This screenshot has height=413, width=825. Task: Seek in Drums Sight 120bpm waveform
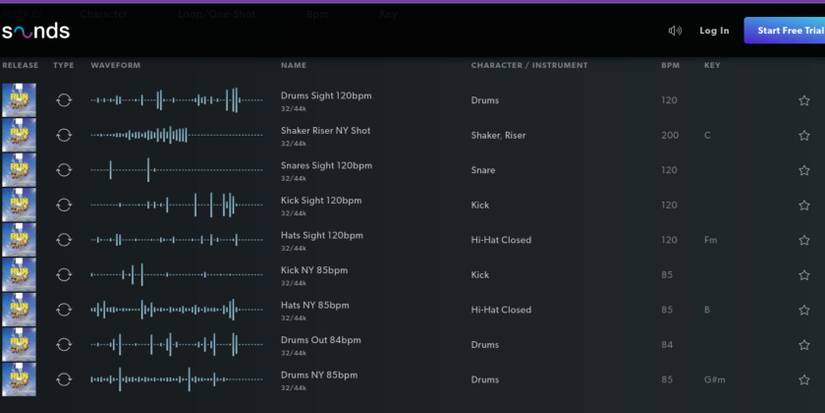pos(176,100)
